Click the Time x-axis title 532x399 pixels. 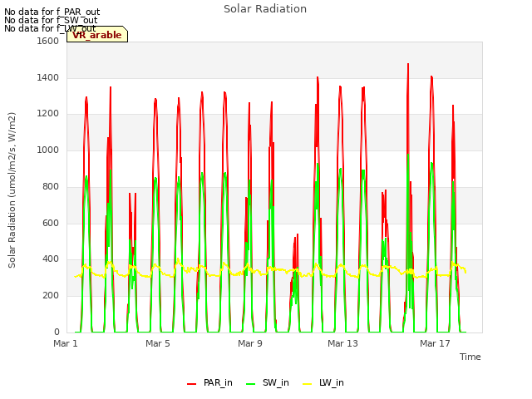[470, 357]
